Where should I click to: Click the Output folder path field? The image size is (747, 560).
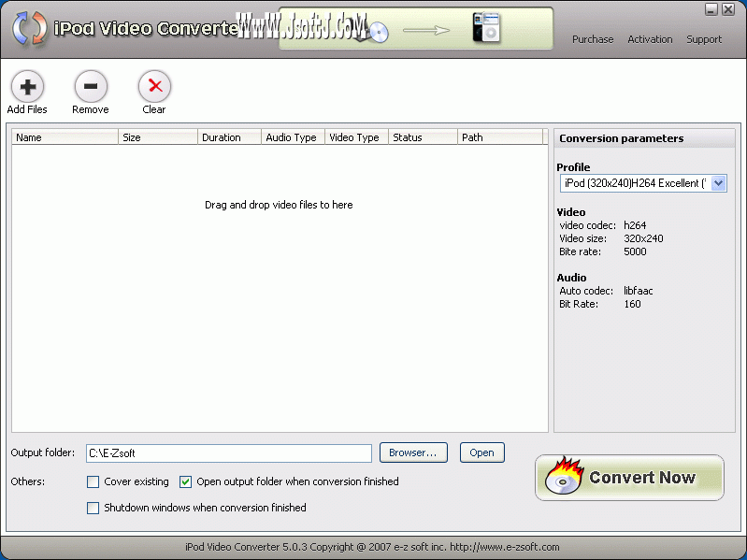click(229, 453)
